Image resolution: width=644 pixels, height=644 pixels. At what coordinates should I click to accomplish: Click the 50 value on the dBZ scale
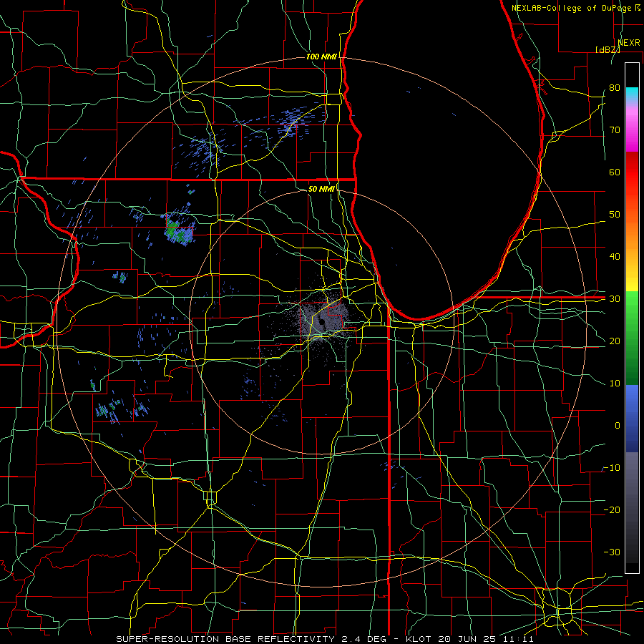[615, 215]
